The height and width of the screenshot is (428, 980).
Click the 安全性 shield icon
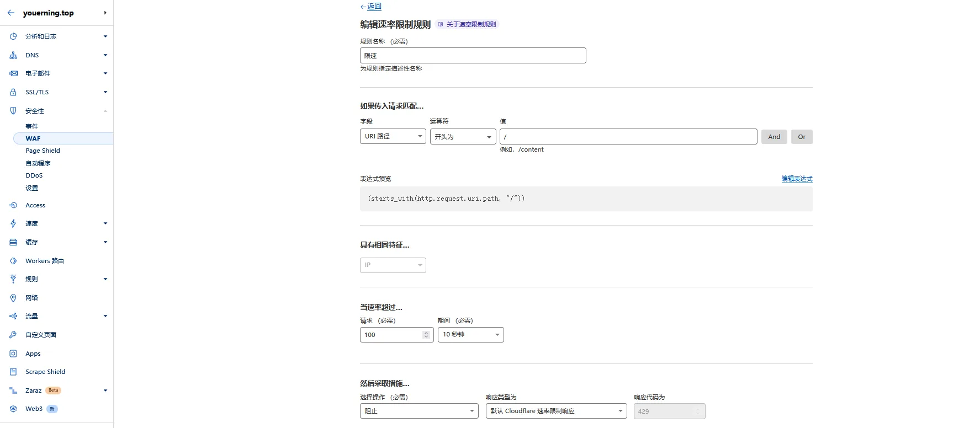[x=13, y=111]
